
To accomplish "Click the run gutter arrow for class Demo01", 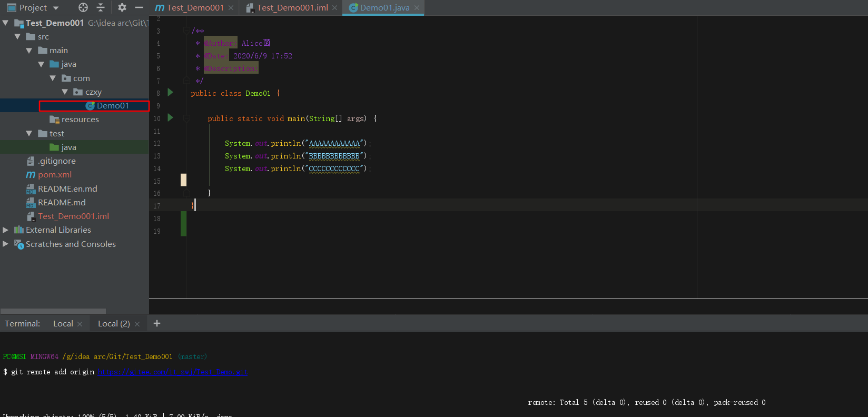I will click(170, 93).
